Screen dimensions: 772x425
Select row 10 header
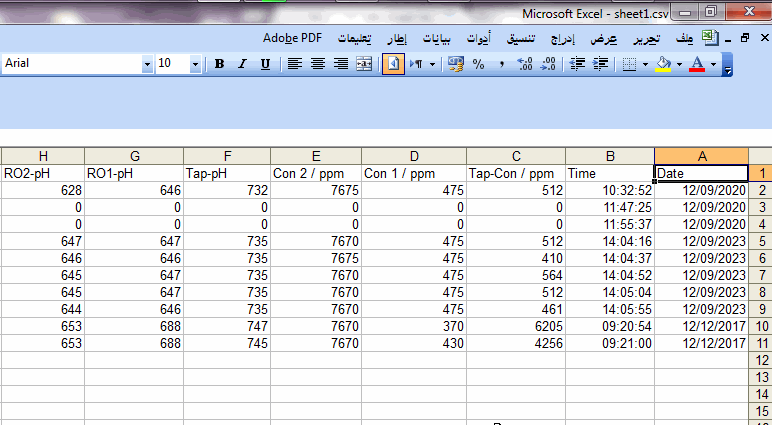click(760, 326)
